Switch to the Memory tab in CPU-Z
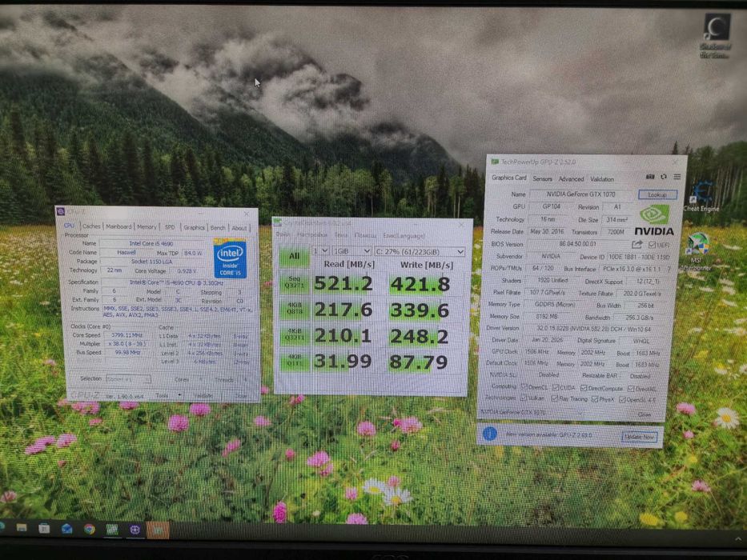This screenshot has height=560, width=747. click(147, 227)
